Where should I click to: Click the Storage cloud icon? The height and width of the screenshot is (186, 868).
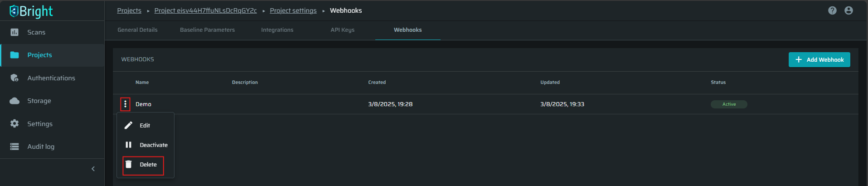(15, 101)
